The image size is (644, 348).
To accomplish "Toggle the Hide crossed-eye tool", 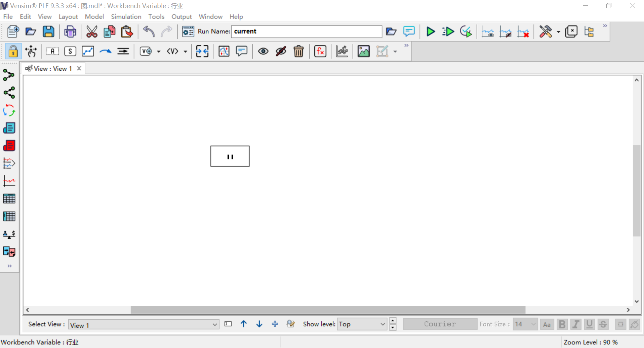I will pyautogui.click(x=281, y=51).
